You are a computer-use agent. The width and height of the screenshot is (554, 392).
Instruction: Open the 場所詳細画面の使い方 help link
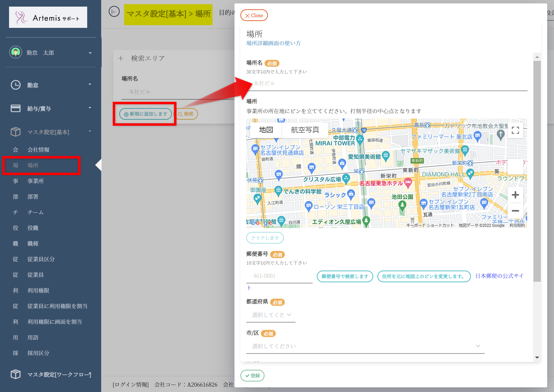273,43
